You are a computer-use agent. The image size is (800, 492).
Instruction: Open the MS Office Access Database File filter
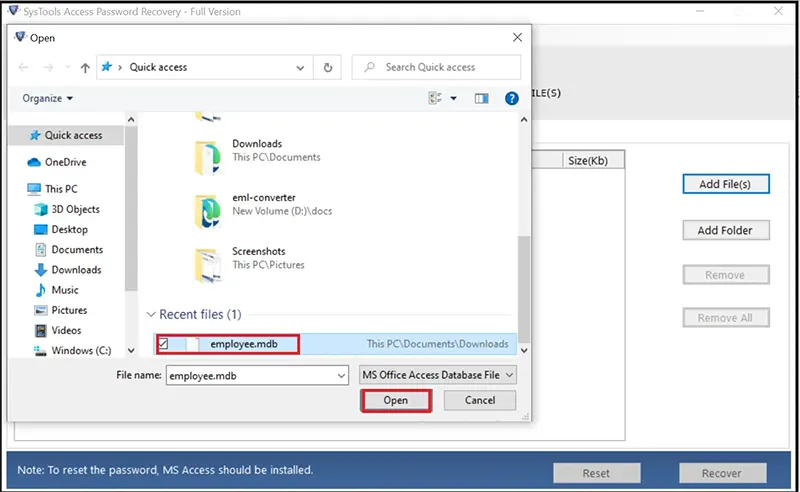pos(438,375)
